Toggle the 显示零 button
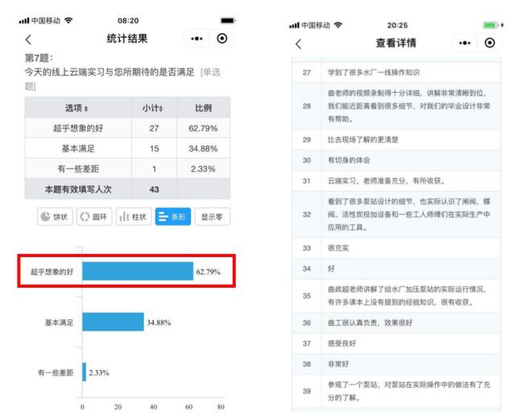514x420 pixels. [213, 217]
